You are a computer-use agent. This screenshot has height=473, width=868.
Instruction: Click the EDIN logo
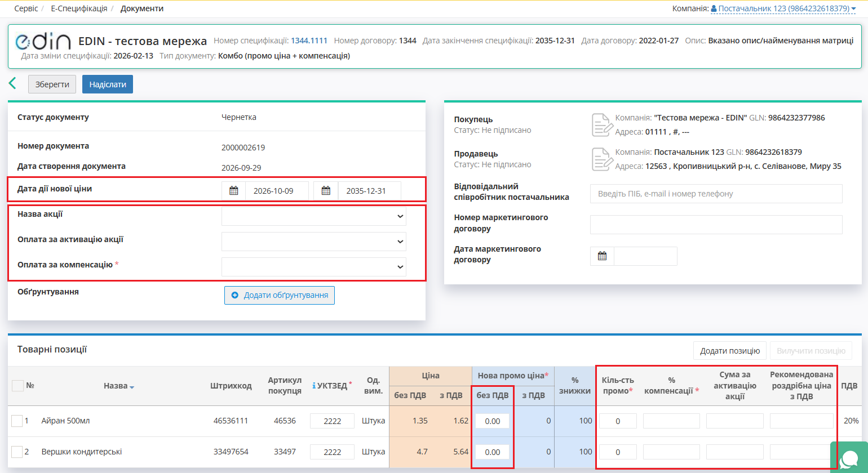click(x=43, y=41)
